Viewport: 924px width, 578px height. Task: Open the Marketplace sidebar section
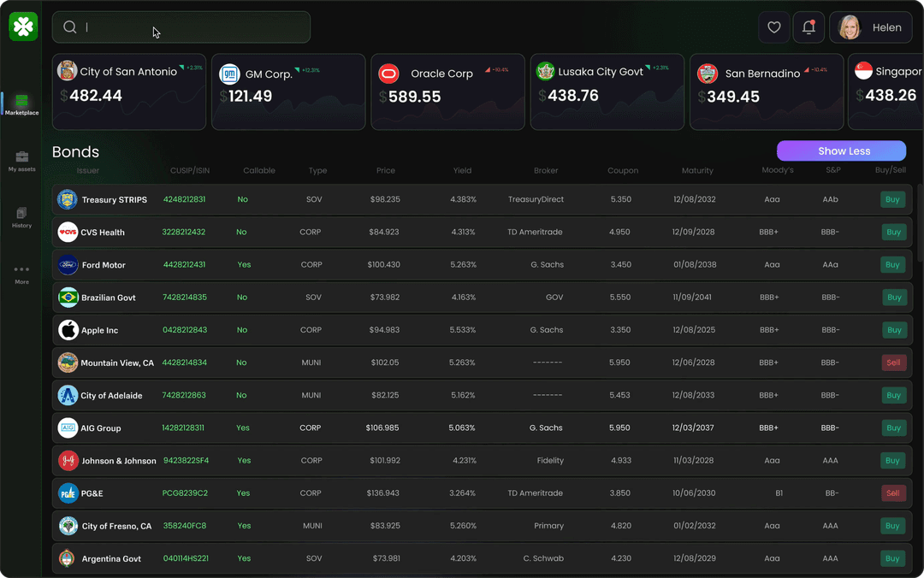tap(21, 104)
